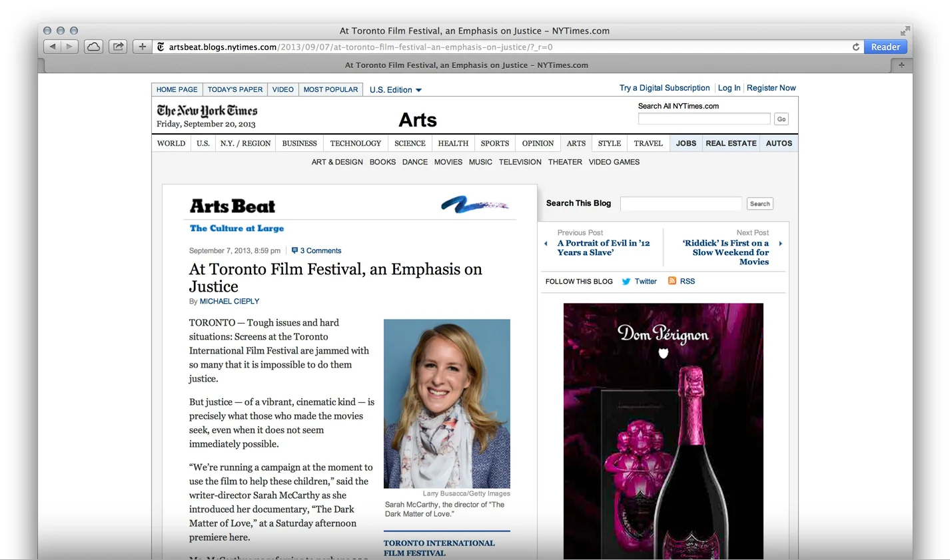Viewport: 950px width, 560px height.
Task: Click the Dom Pérignon advertisement
Action: (x=664, y=431)
